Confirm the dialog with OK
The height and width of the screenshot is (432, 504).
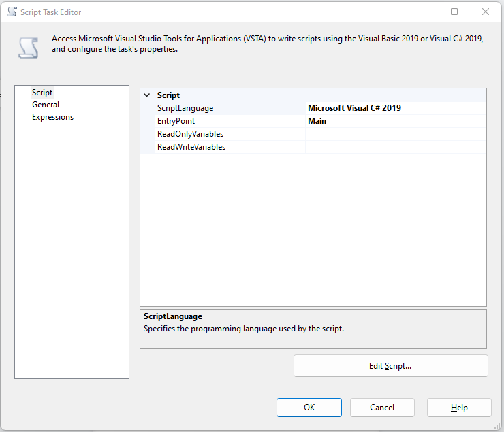point(309,408)
